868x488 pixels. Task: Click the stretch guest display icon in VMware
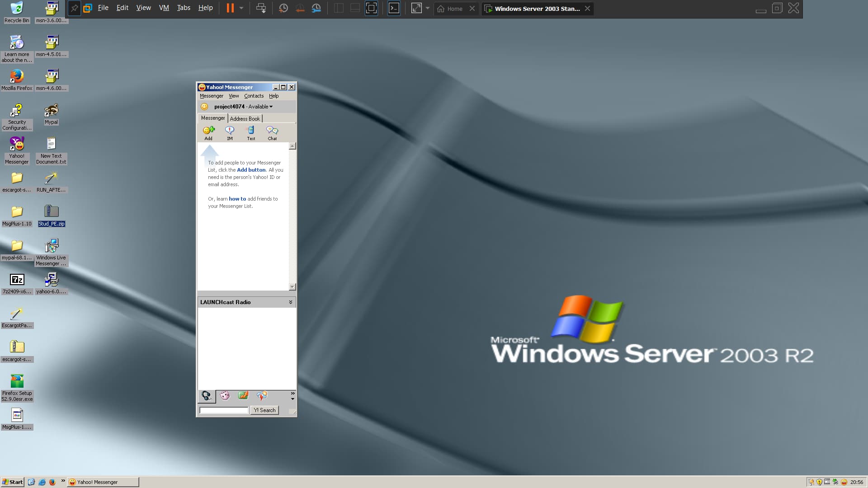(x=416, y=8)
